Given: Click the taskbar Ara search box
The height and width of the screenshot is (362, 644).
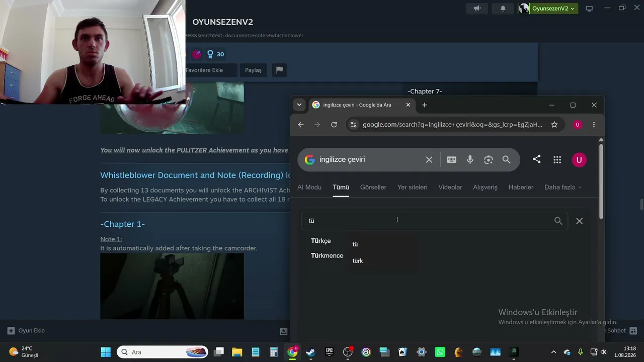Looking at the screenshot, I should pos(164,352).
